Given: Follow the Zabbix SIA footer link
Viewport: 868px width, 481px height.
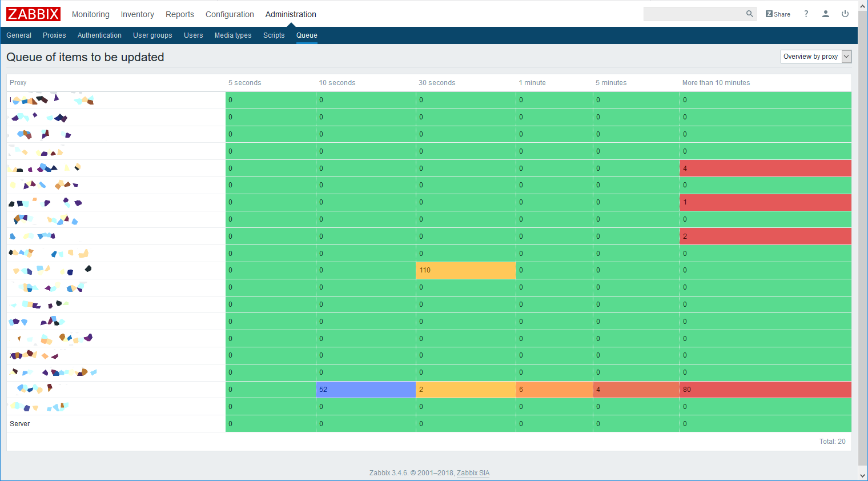Looking at the screenshot, I should [x=473, y=473].
